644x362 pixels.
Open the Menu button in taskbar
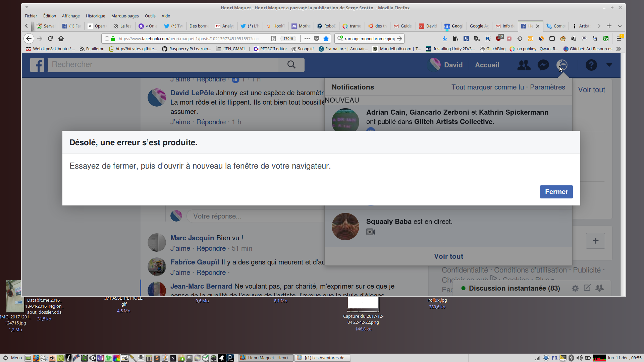coord(13,358)
